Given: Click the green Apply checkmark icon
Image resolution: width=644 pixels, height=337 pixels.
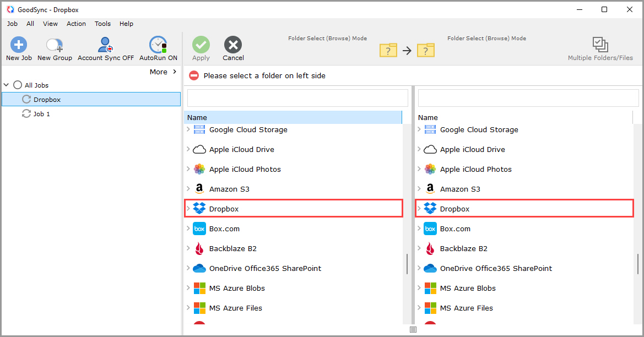Looking at the screenshot, I should point(201,45).
